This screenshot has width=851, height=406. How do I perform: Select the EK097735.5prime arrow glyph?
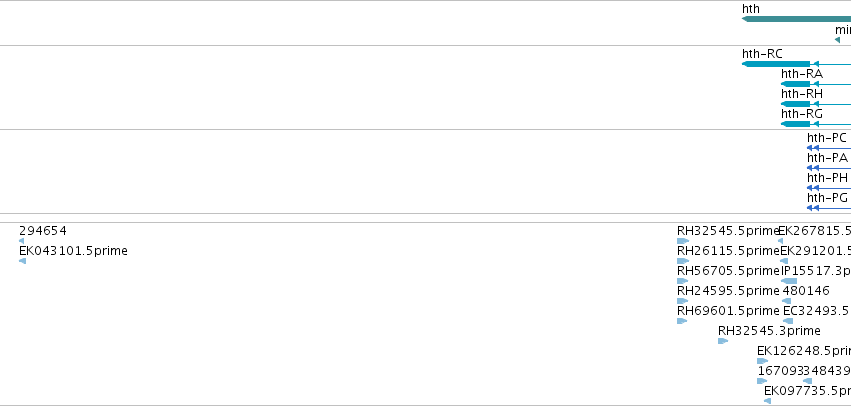767,401
